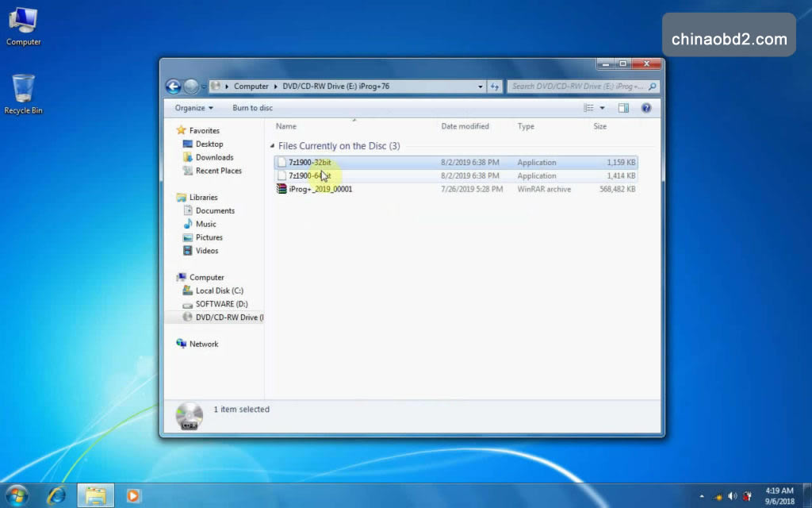The height and width of the screenshot is (508, 812).
Task: Sort by Size column header
Action: (599, 126)
